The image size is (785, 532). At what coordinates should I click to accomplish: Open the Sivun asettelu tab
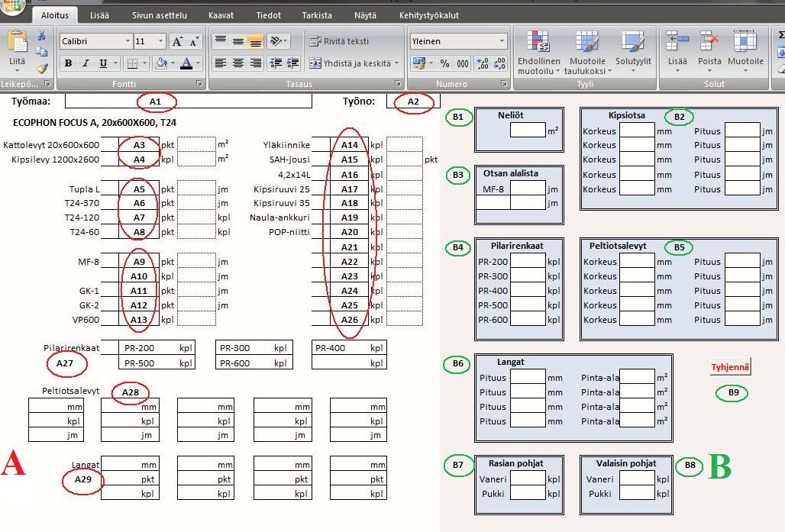click(x=160, y=15)
